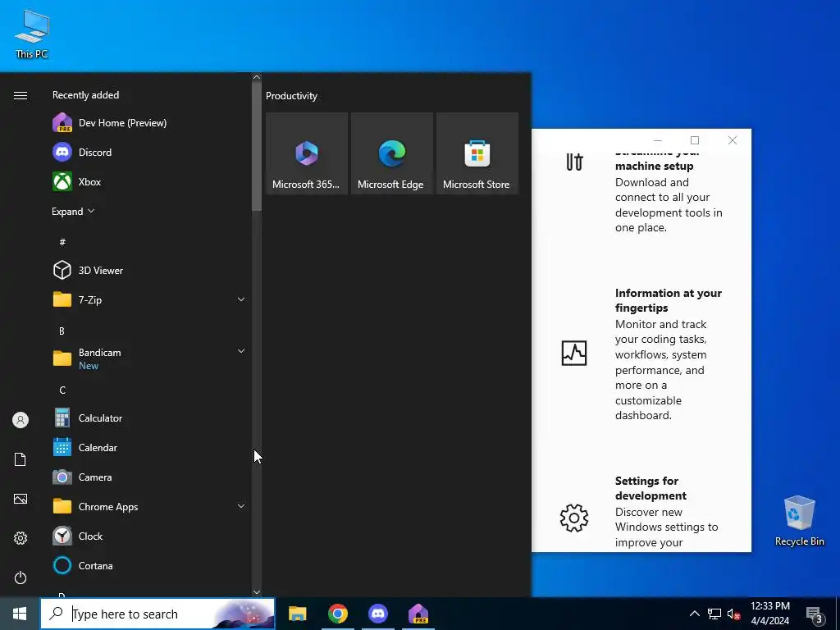Open the Clock app
This screenshot has height=630, width=840.
(x=151, y=536)
